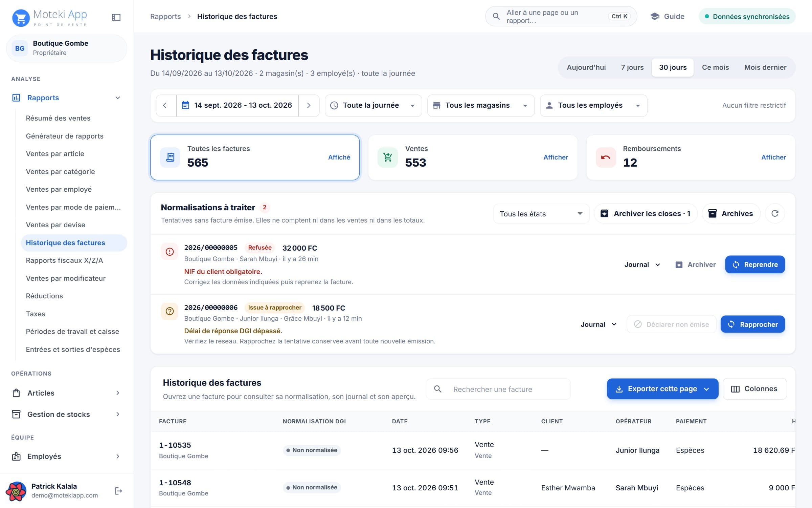This screenshot has height=508, width=812.
Task: Click the clock icon for Toute la journée
Action: coord(334,105)
